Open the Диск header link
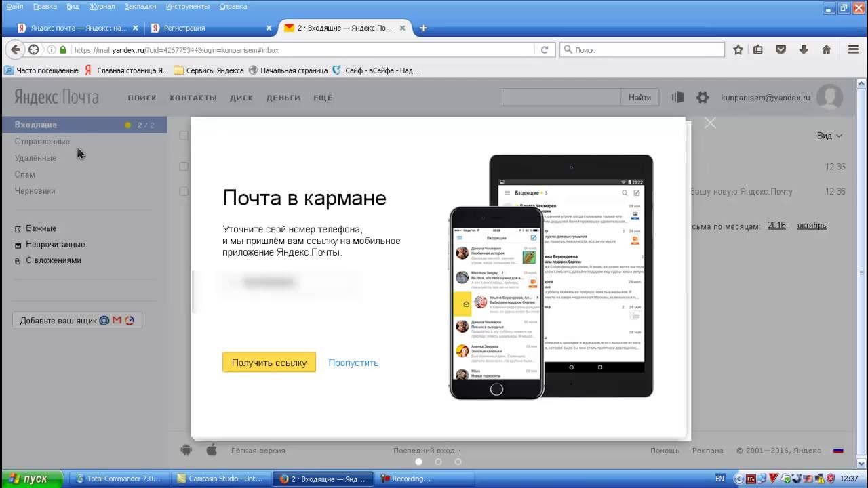868x488 pixels. point(241,98)
